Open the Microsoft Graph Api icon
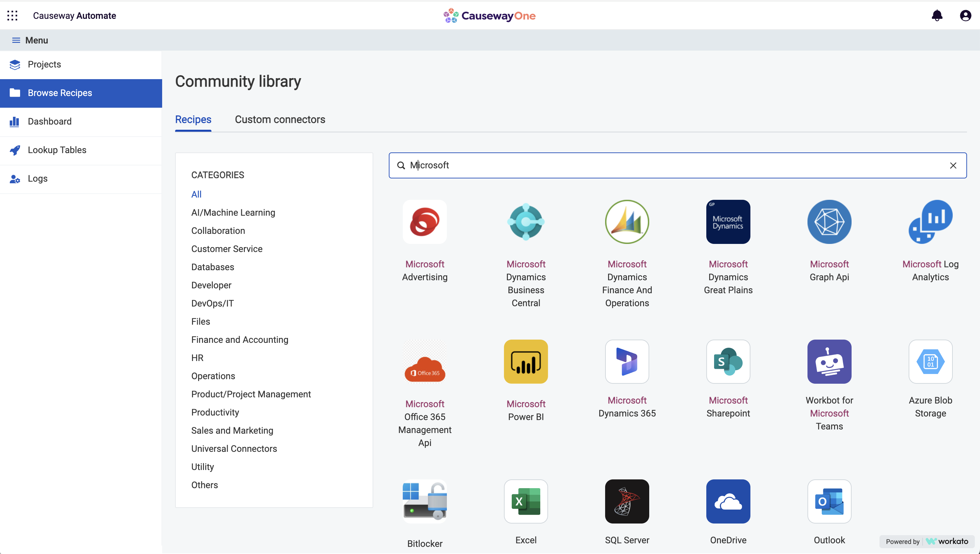The image size is (980, 554). click(829, 222)
